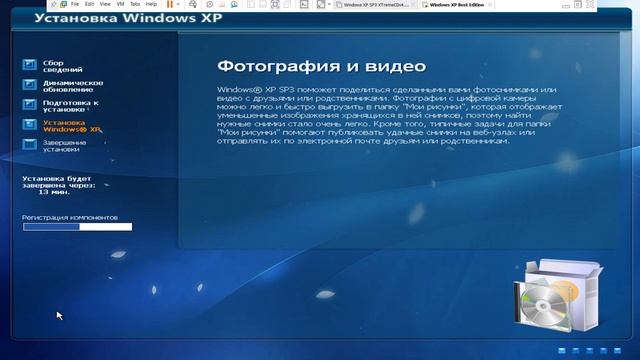The image size is (640, 360).
Task: Click the software box with CD image
Action: pyautogui.click(x=558, y=295)
